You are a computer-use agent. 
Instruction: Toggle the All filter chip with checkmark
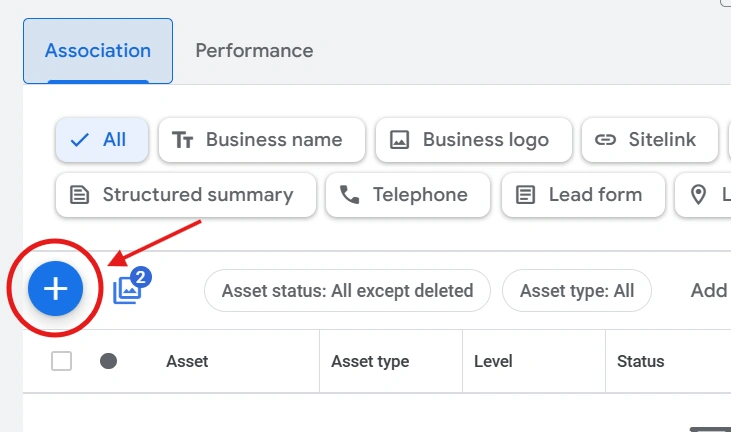click(x=102, y=140)
